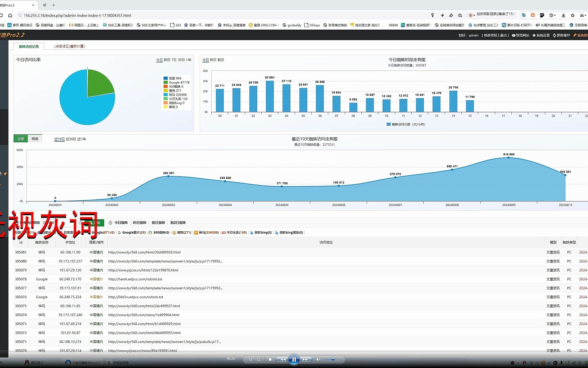The image size is (588, 368).
Task: Filter by 神马(236506) spider
Action: pyautogui.click(x=206, y=232)
